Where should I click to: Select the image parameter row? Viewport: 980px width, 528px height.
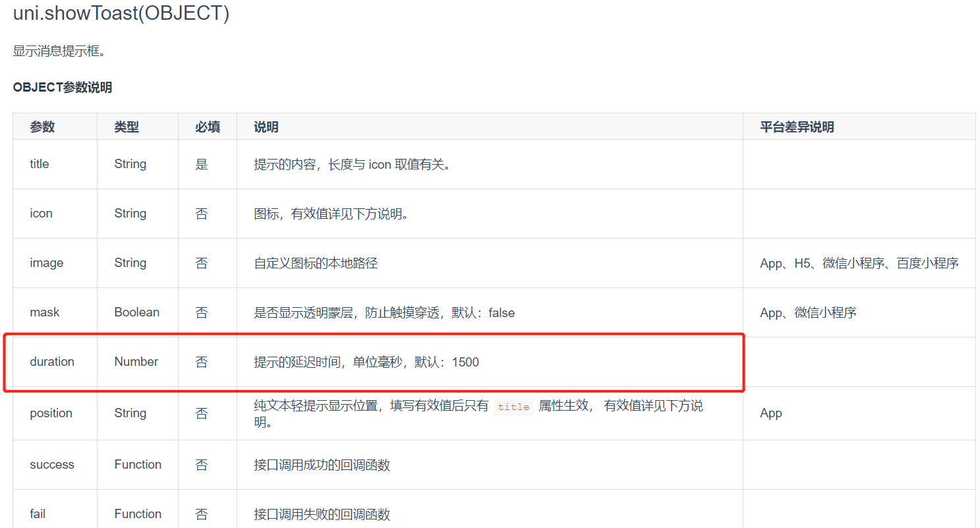coord(46,262)
